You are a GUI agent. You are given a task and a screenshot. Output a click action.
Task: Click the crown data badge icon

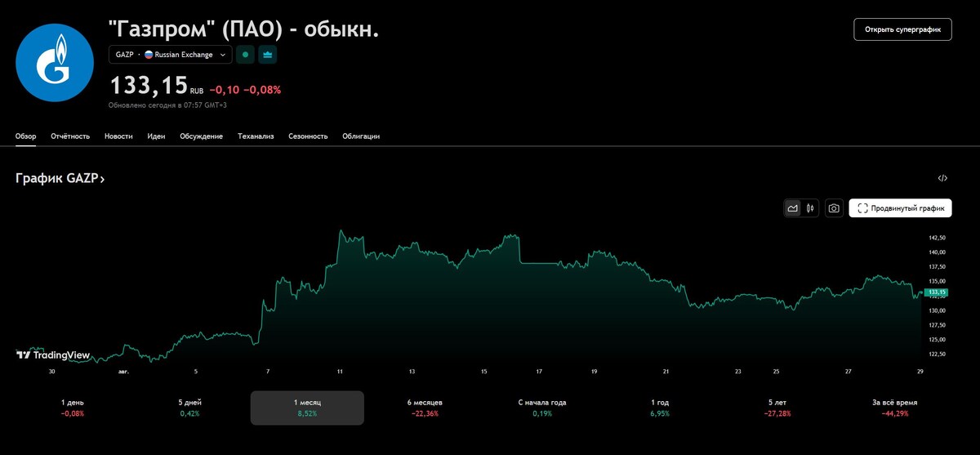click(267, 55)
